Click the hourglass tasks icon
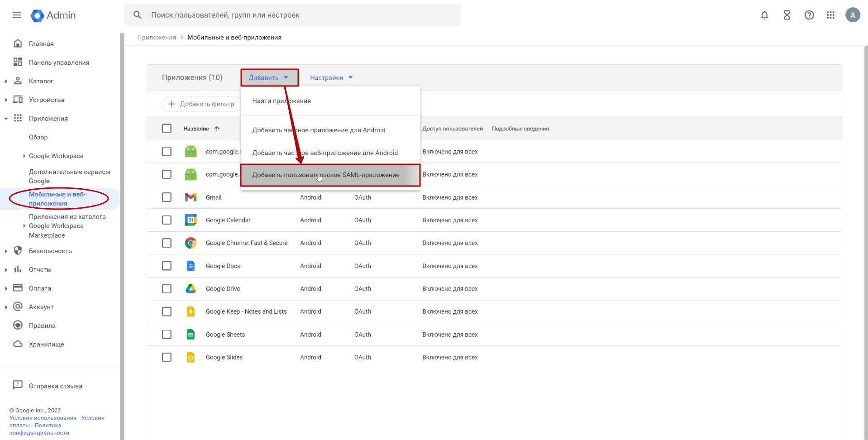Image resolution: width=868 pixels, height=440 pixels. 787,15
